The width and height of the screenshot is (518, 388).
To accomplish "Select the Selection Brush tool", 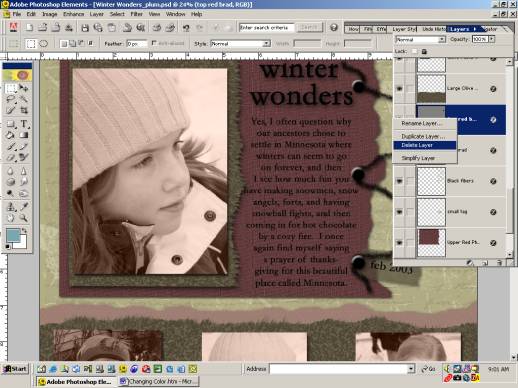I will [10, 110].
